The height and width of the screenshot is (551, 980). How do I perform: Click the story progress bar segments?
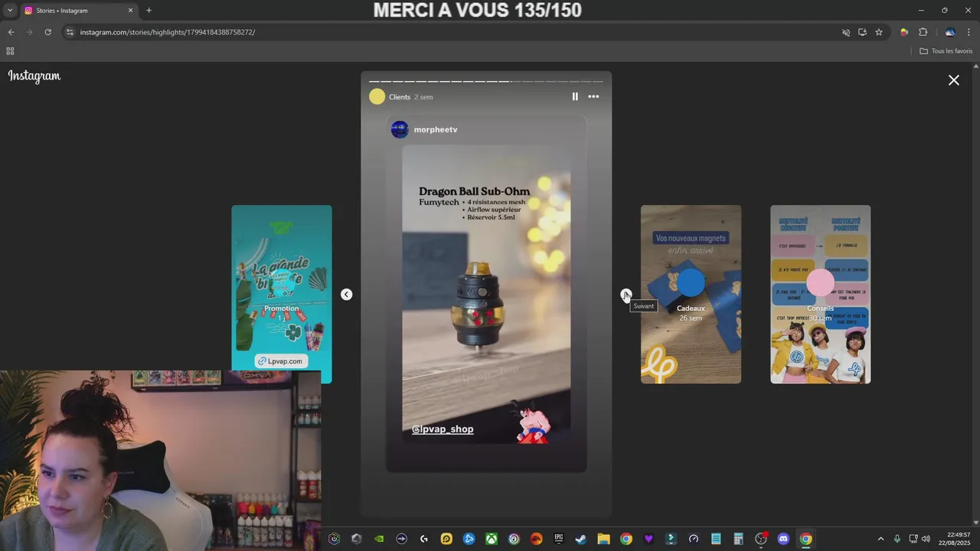click(486, 81)
